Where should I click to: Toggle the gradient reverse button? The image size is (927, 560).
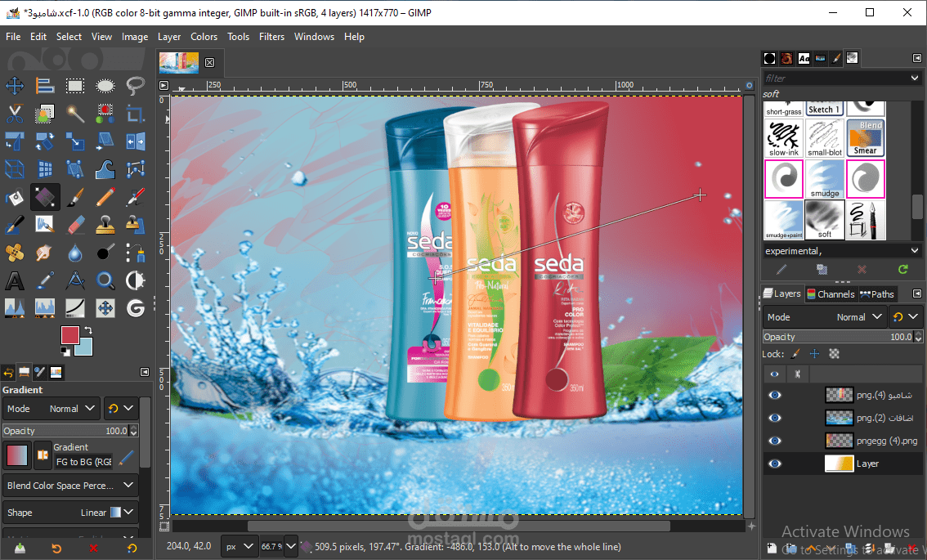43,455
